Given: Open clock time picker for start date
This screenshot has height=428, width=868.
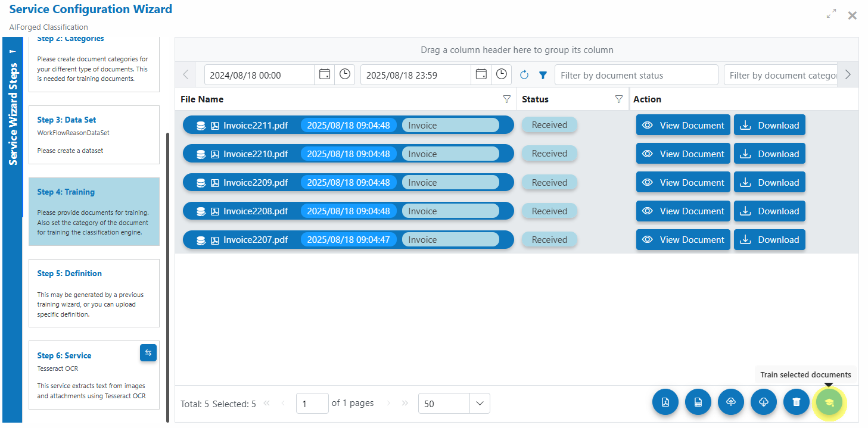Looking at the screenshot, I should coord(345,74).
